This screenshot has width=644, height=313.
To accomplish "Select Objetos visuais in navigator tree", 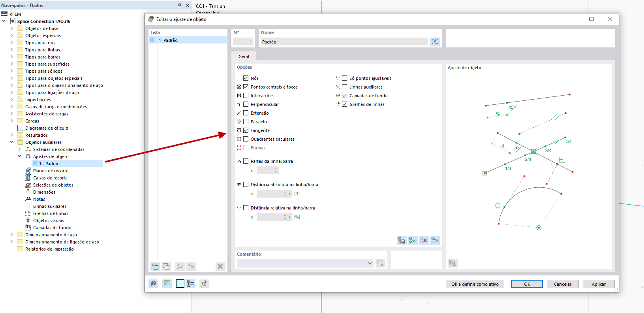I will click(x=49, y=221).
